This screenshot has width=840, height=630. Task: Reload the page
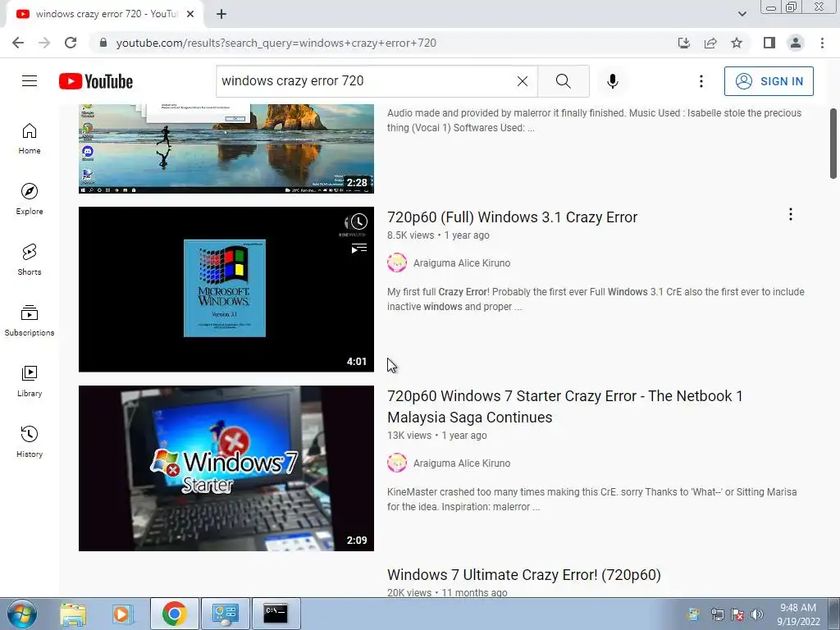click(71, 43)
